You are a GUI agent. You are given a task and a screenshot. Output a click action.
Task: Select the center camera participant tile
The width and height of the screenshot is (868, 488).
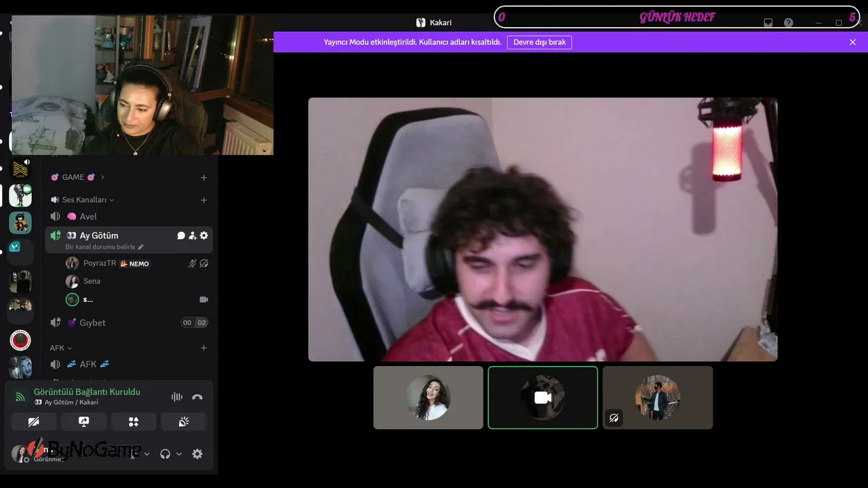pos(542,398)
